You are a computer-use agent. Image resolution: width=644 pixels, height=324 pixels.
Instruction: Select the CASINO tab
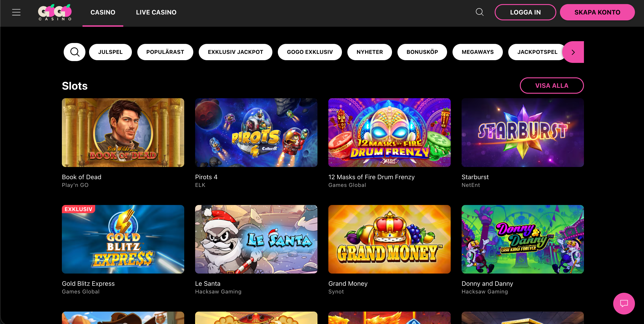coord(103,12)
